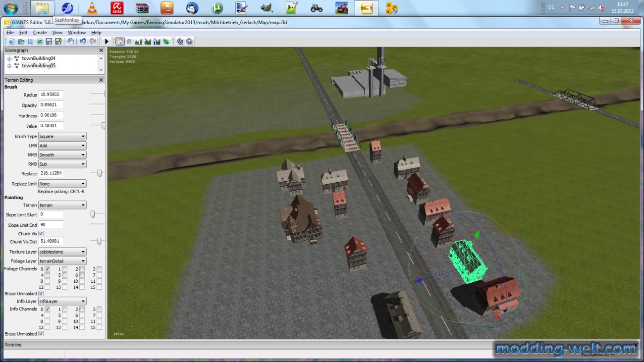Select the terrain foliage paint icon
This screenshot has height=362, width=644.
click(166, 42)
